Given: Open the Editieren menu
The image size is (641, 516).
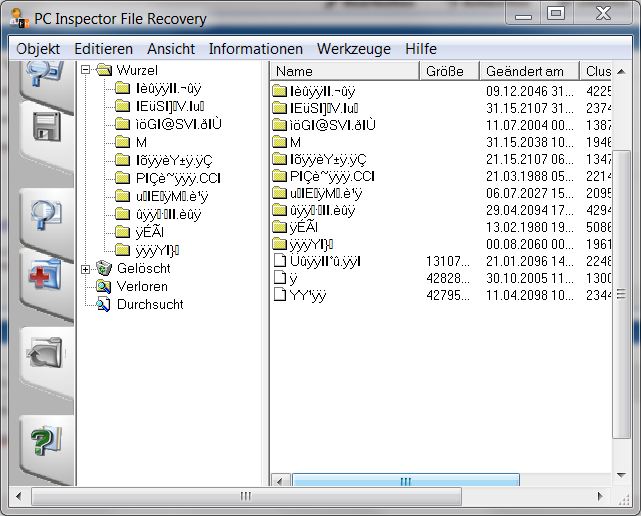Looking at the screenshot, I should pos(103,49).
